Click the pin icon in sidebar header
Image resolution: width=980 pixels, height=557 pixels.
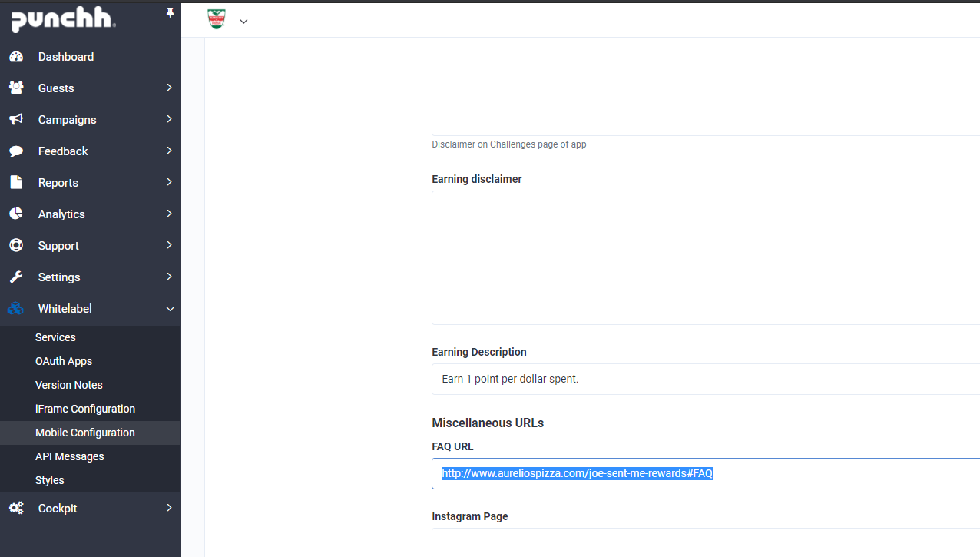point(170,12)
